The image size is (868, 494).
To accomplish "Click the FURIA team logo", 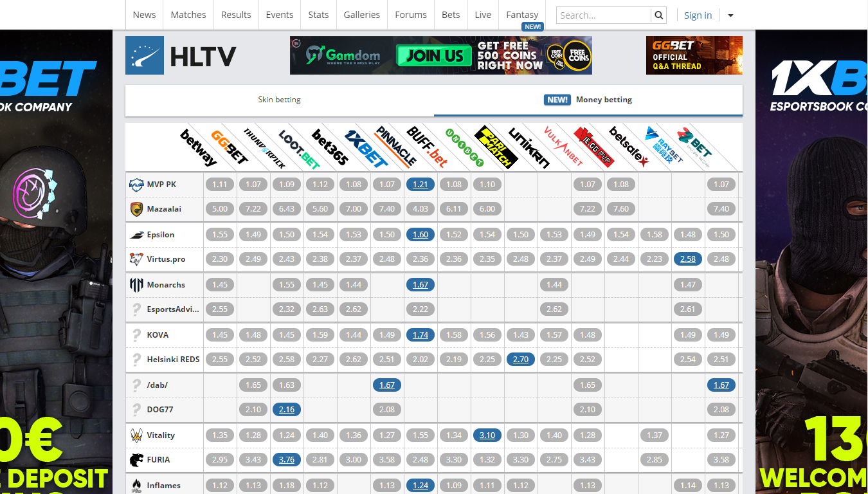I will point(136,460).
